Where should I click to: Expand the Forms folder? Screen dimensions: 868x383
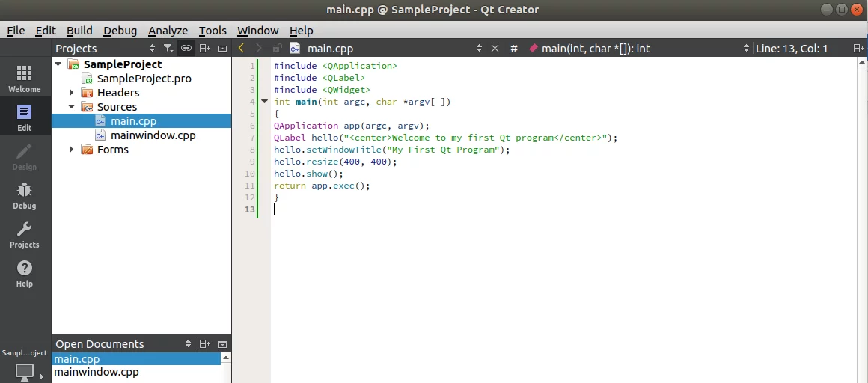click(71, 150)
